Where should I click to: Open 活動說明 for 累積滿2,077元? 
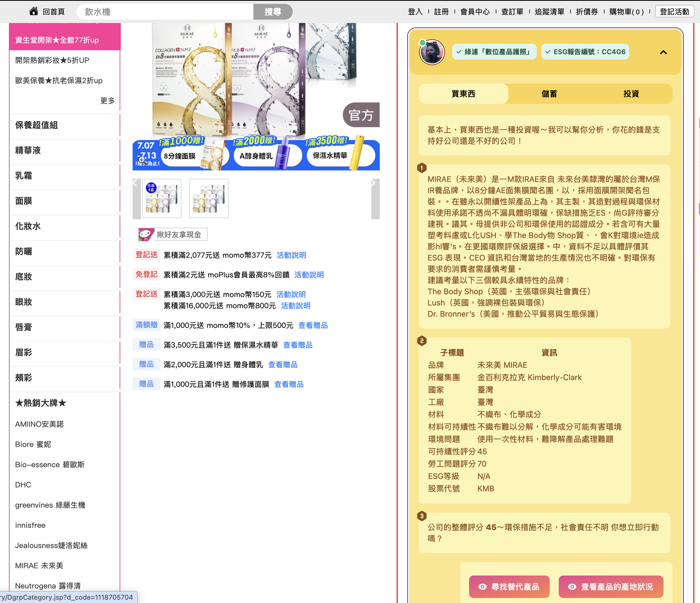tap(291, 255)
